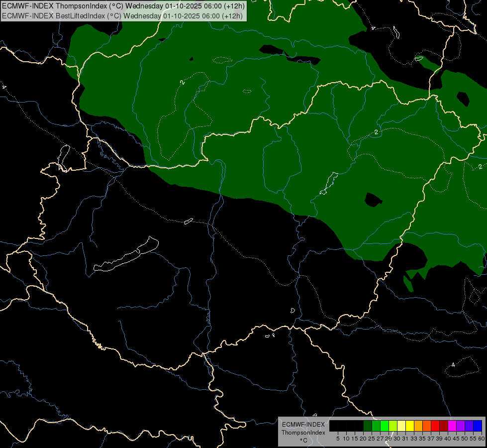Screen dimensions: 487x448
Task: Click the legend scale value 5
Action: [338, 439]
